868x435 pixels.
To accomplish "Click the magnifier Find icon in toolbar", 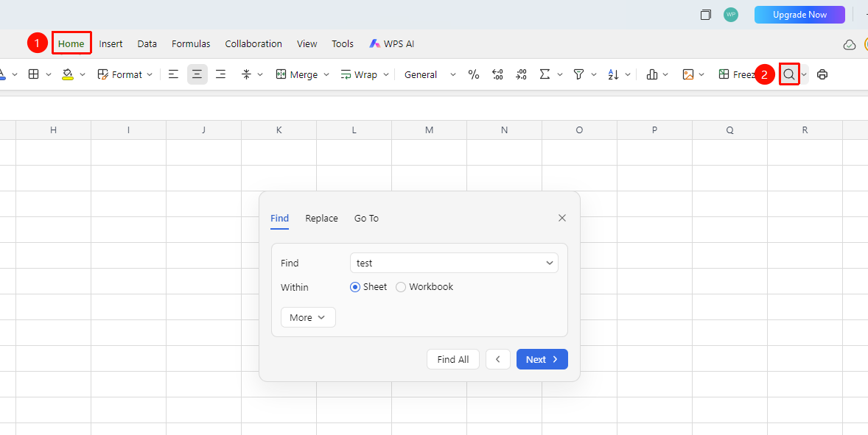I will tap(789, 74).
